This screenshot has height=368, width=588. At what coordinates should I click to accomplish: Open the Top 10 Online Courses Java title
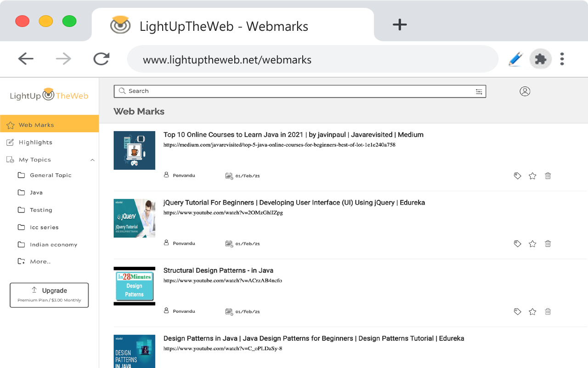point(294,135)
